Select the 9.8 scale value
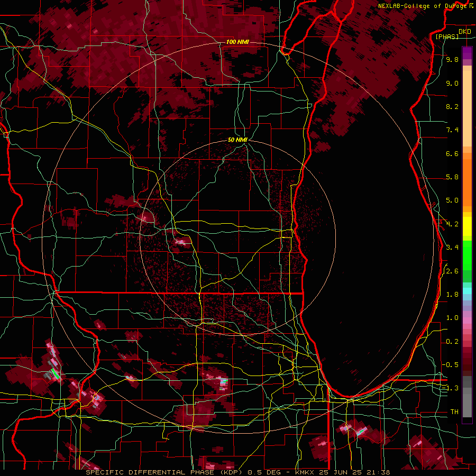Screen dimensions: 476x476 pos(452,60)
